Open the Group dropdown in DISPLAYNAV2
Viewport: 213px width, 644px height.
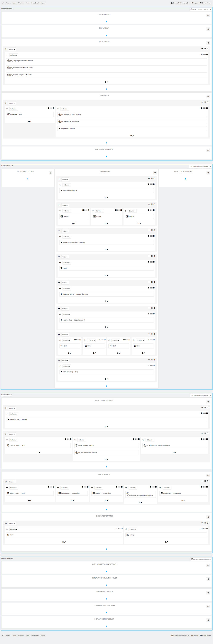coord(12,49)
